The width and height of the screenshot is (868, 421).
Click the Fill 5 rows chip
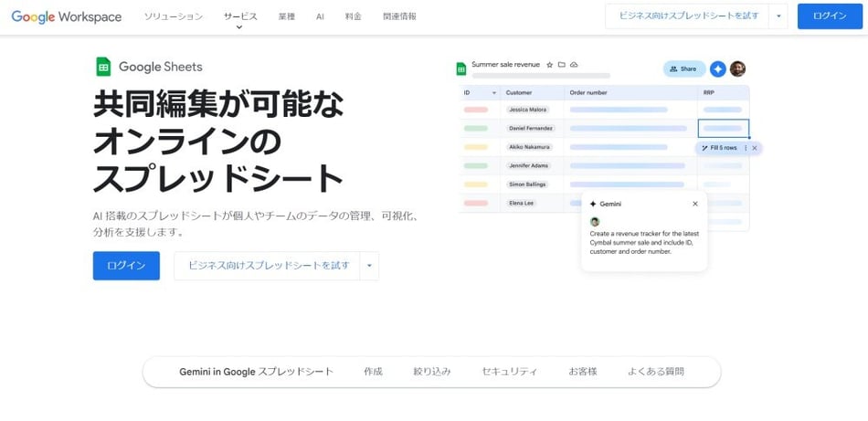tap(720, 148)
